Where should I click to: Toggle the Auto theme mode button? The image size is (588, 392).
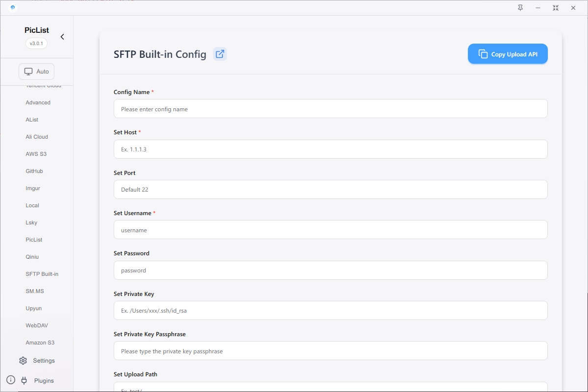pyautogui.click(x=37, y=72)
